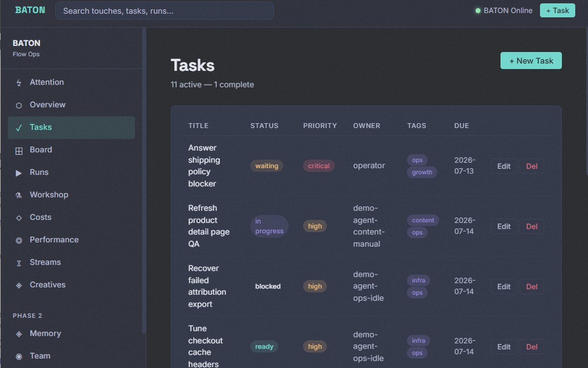Click the Tasks checkmark icon
The width and height of the screenshot is (588, 368).
(19, 128)
